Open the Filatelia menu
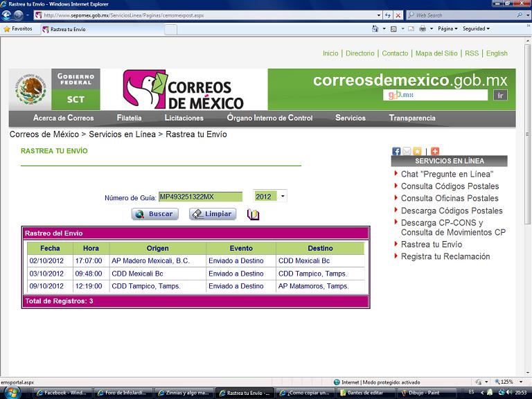 [130, 118]
